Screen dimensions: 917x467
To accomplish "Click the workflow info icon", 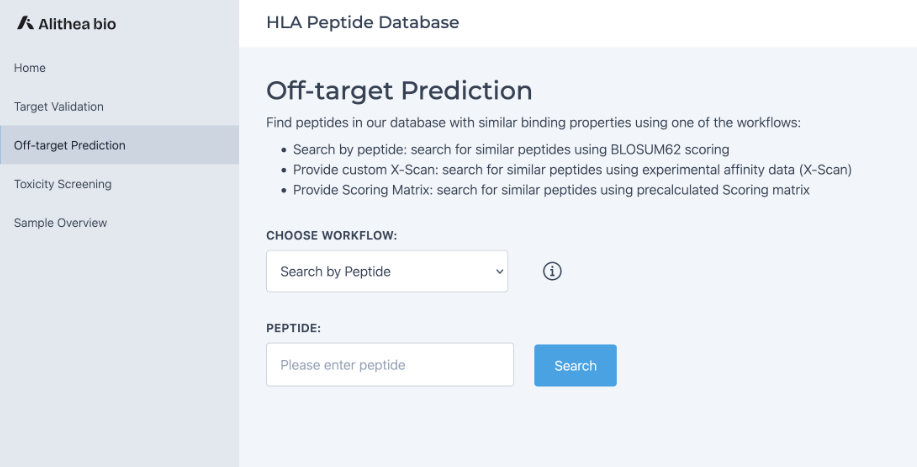I will tap(552, 271).
